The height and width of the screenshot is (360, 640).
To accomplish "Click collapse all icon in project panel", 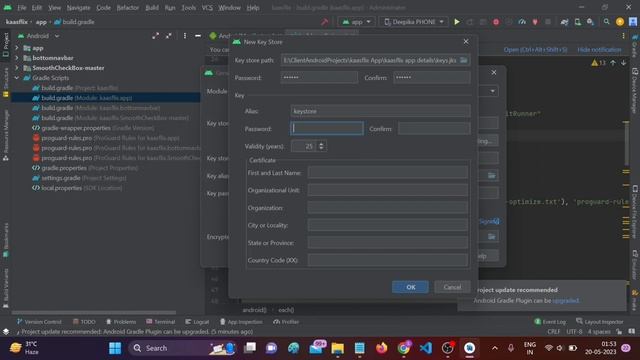I will [x=169, y=36].
